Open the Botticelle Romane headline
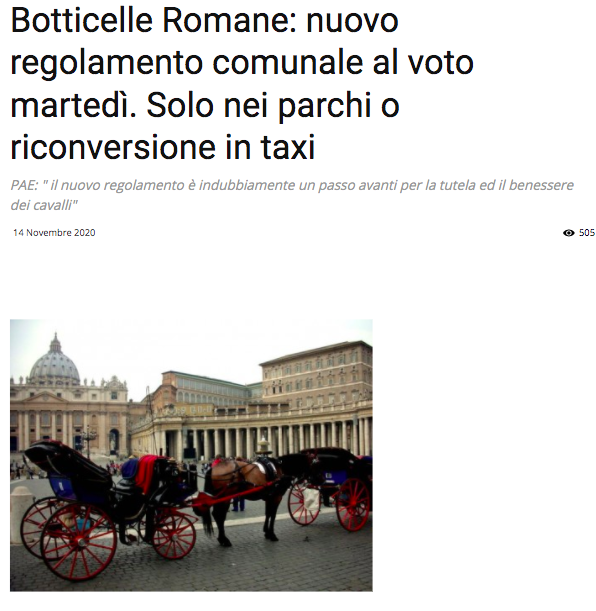The image size is (596, 611). [x=243, y=83]
